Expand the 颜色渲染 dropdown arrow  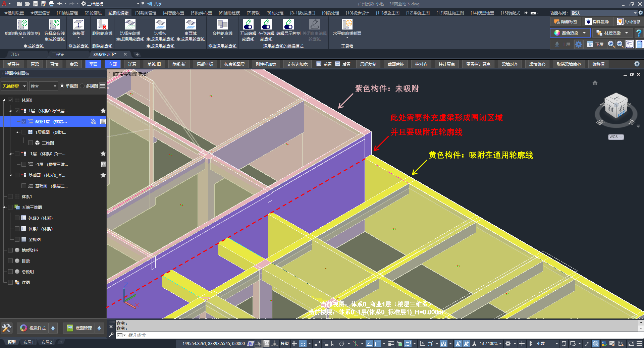584,33
